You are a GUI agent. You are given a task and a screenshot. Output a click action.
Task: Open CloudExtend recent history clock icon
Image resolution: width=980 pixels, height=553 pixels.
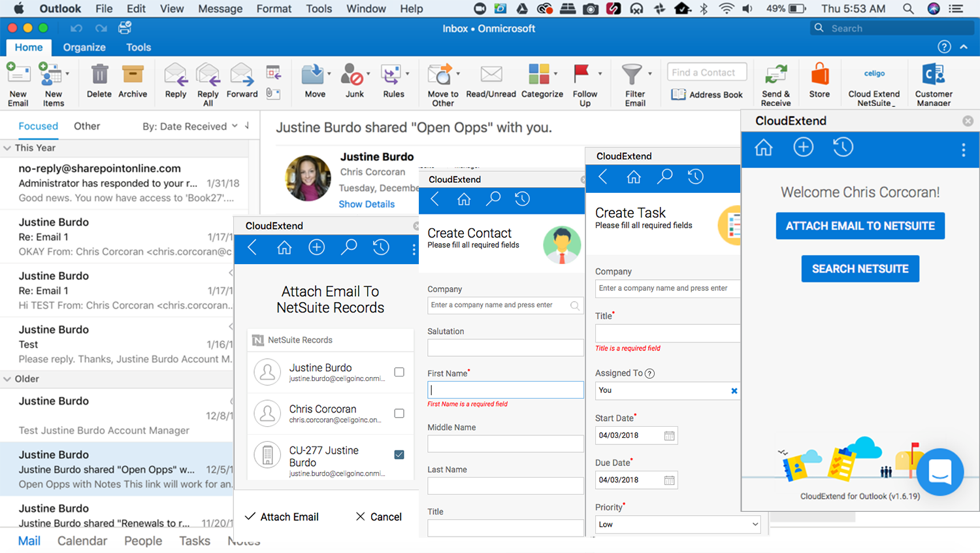(843, 148)
